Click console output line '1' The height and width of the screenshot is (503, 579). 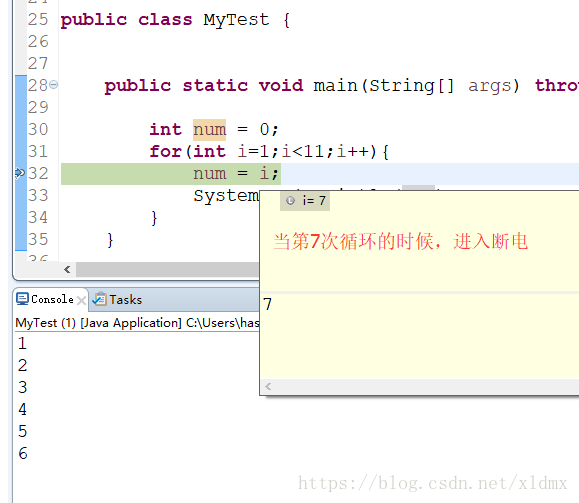(22, 343)
